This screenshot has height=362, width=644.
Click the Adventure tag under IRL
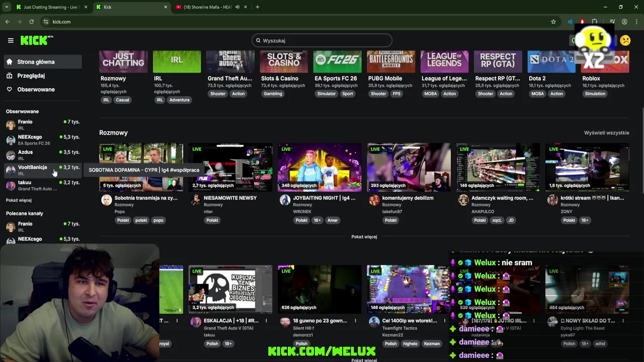pyautogui.click(x=179, y=100)
